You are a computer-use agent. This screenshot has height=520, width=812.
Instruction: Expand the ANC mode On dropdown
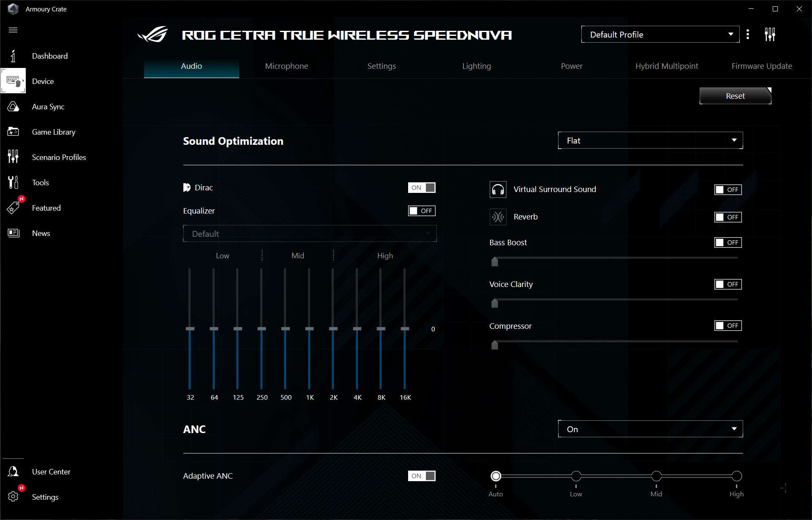point(650,429)
